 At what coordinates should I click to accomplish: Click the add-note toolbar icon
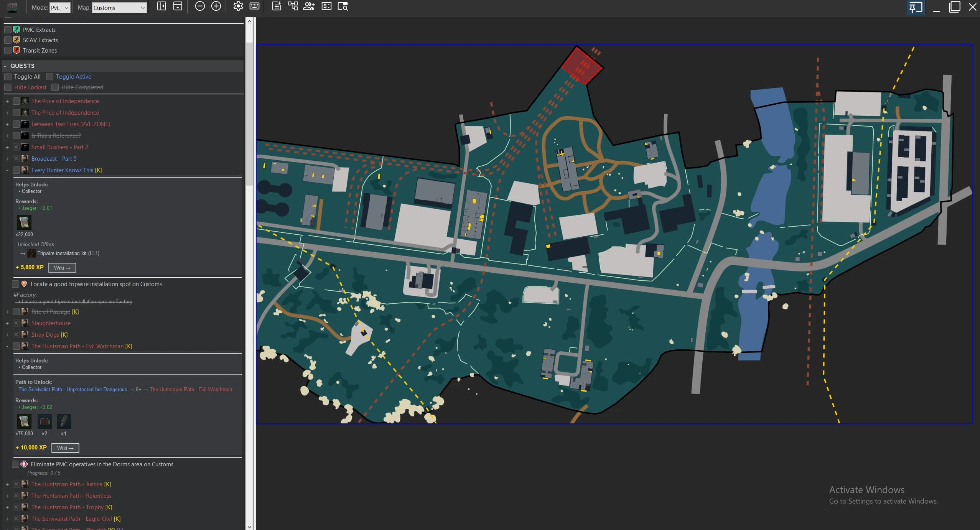(x=277, y=6)
